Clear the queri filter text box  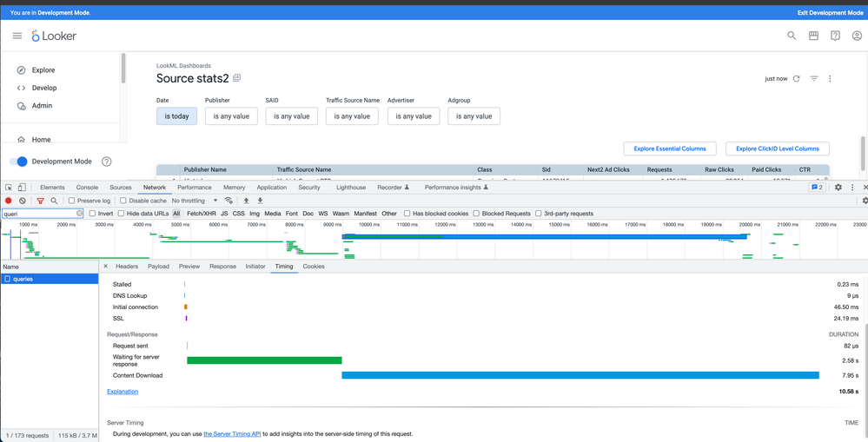(x=79, y=214)
